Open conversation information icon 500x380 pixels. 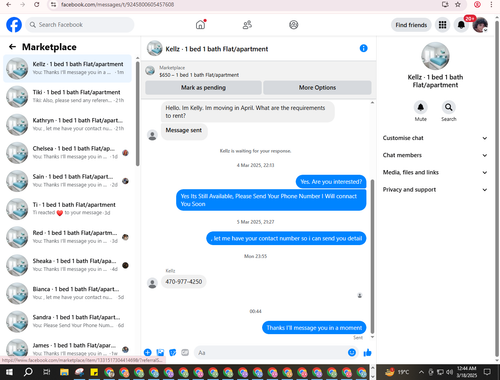(x=363, y=48)
